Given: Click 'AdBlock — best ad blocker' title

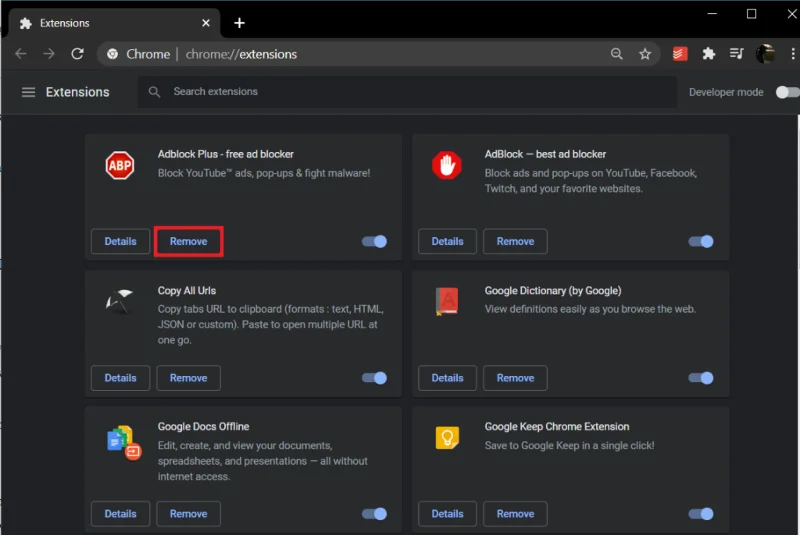Looking at the screenshot, I should (545, 154).
